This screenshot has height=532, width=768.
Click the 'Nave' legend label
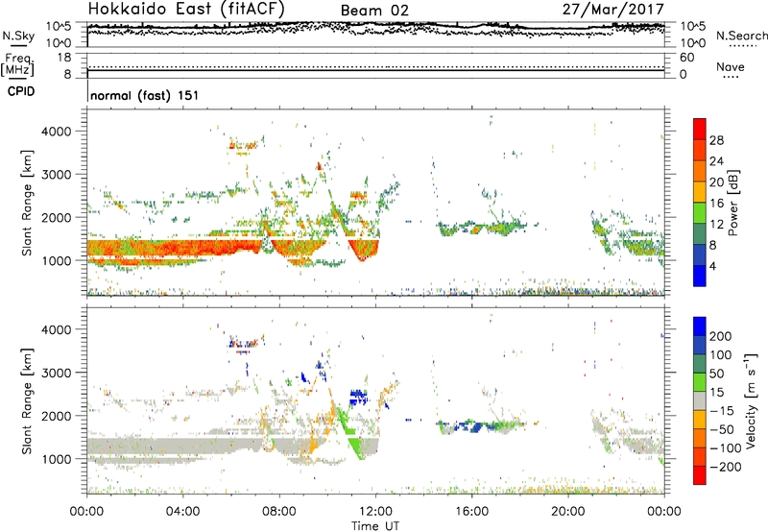point(731,66)
